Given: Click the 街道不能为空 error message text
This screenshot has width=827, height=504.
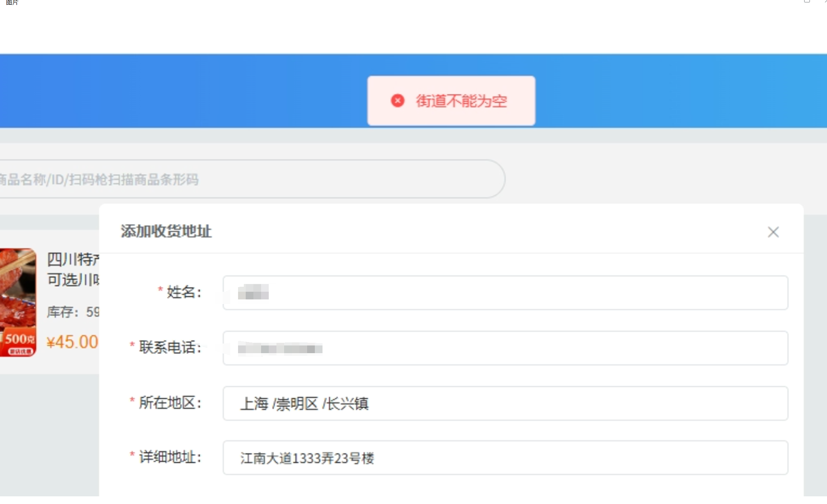Looking at the screenshot, I should [461, 101].
